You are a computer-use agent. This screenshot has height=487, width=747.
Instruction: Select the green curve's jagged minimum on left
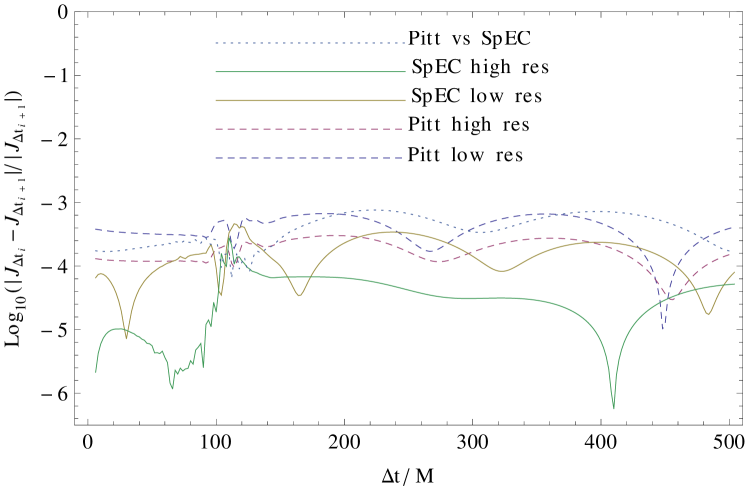tap(172, 386)
